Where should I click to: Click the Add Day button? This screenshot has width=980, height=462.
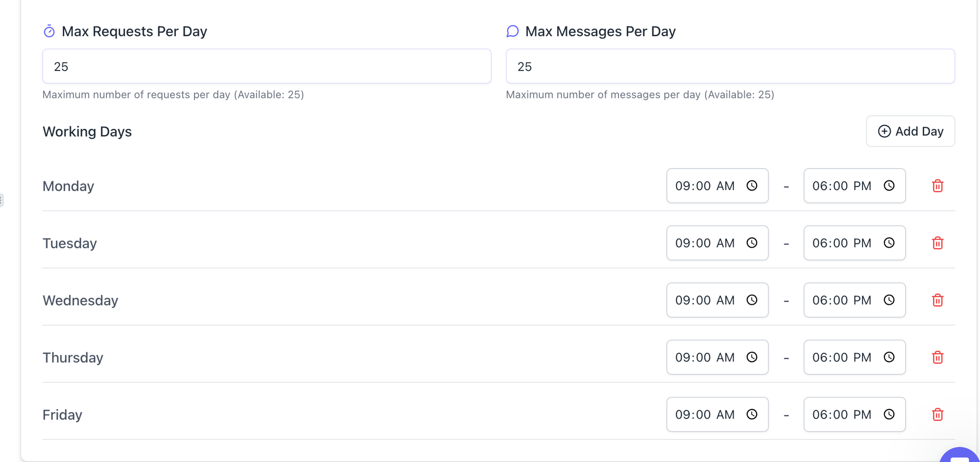pos(910,131)
